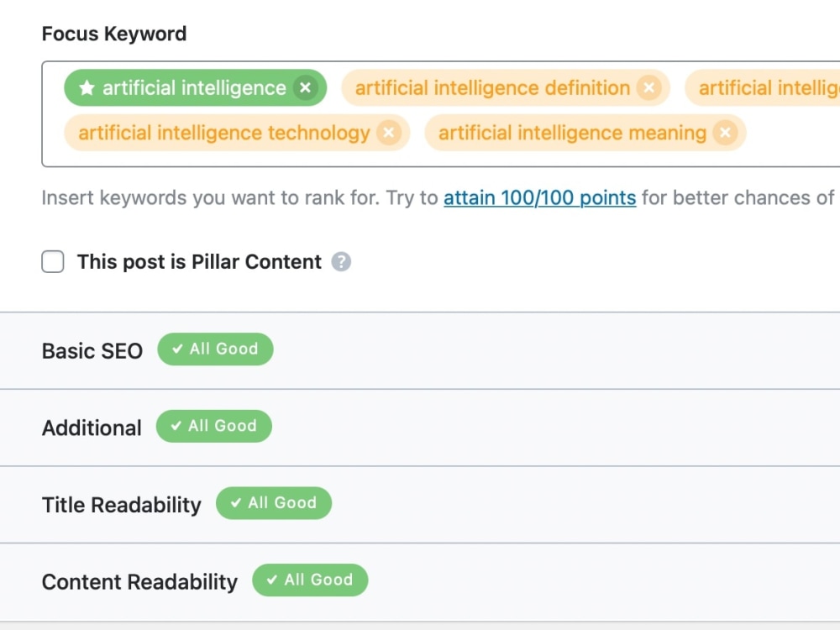Expand the Title Readability section
This screenshot has width=840, height=630.
point(420,504)
